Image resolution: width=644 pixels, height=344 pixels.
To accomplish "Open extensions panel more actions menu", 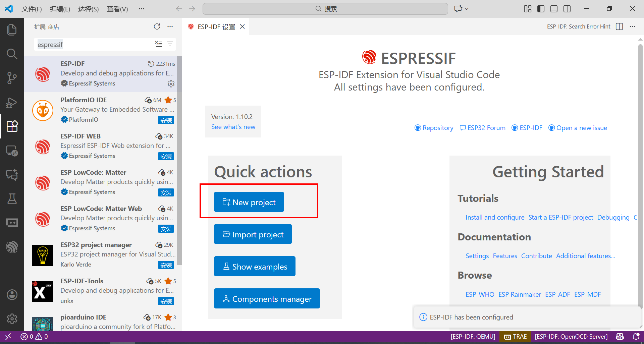I will click(x=170, y=26).
